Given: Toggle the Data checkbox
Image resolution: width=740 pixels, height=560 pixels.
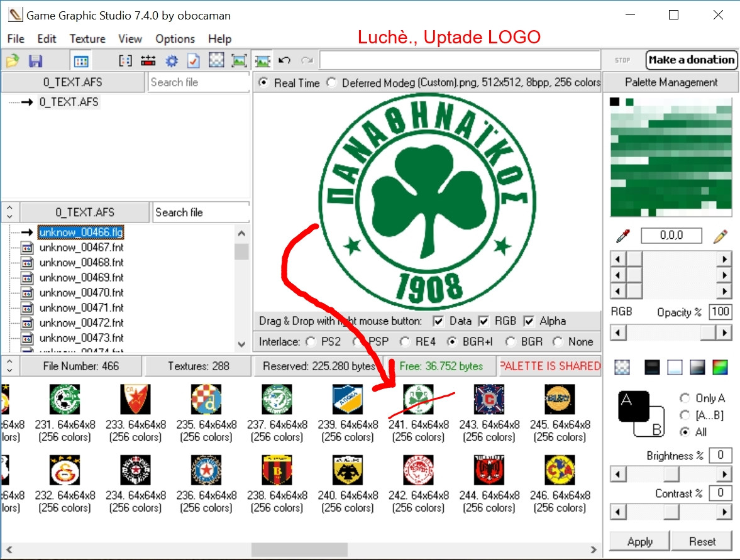Looking at the screenshot, I should (x=438, y=321).
